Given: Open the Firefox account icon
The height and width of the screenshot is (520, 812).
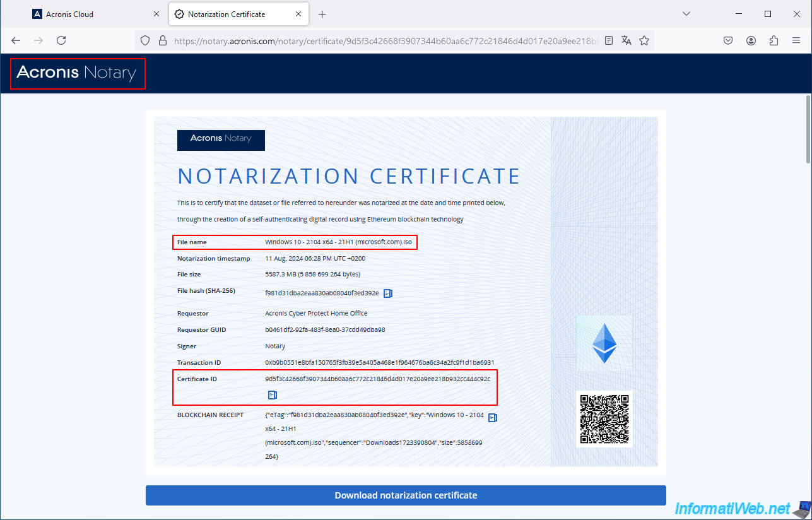Looking at the screenshot, I should (x=751, y=40).
